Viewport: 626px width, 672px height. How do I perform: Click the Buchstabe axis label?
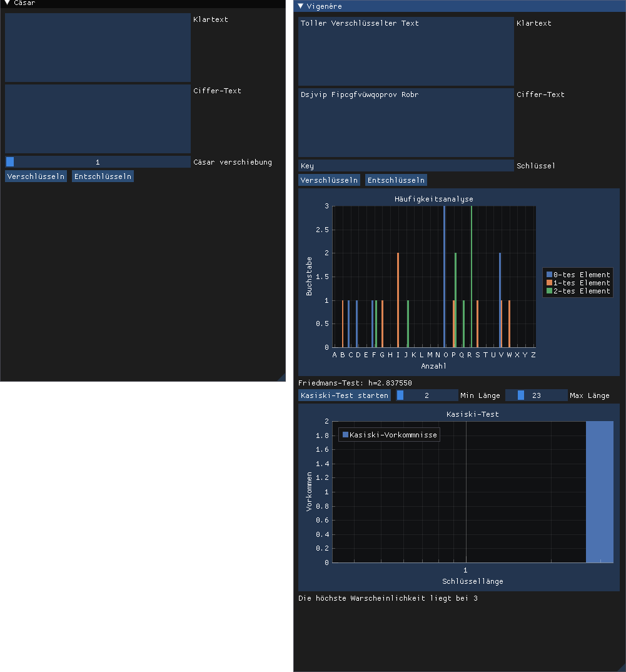click(x=309, y=277)
